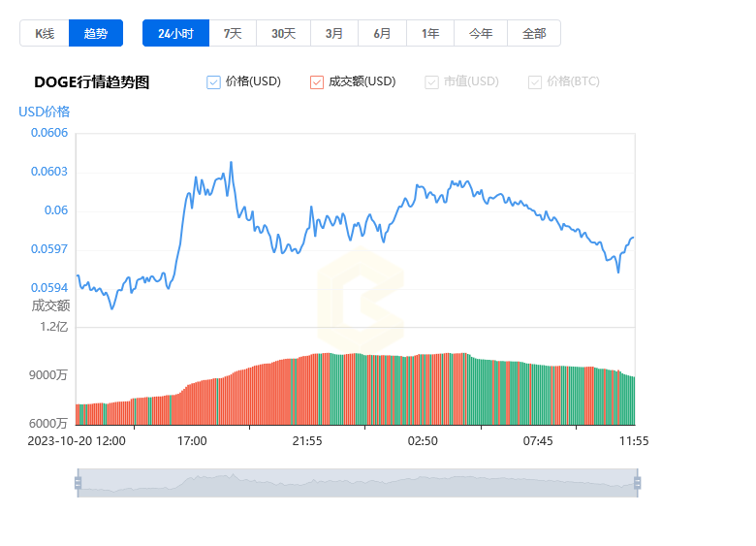Toggle the 成交额(USD) checkbox
Image resolution: width=756 pixels, height=546 pixels.
[317, 82]
